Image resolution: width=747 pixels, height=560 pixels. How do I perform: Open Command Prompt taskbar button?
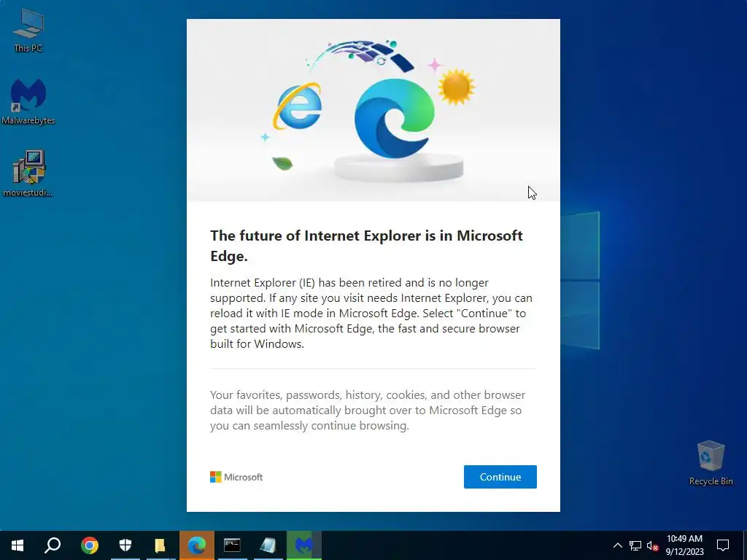[x=232, y=545]
